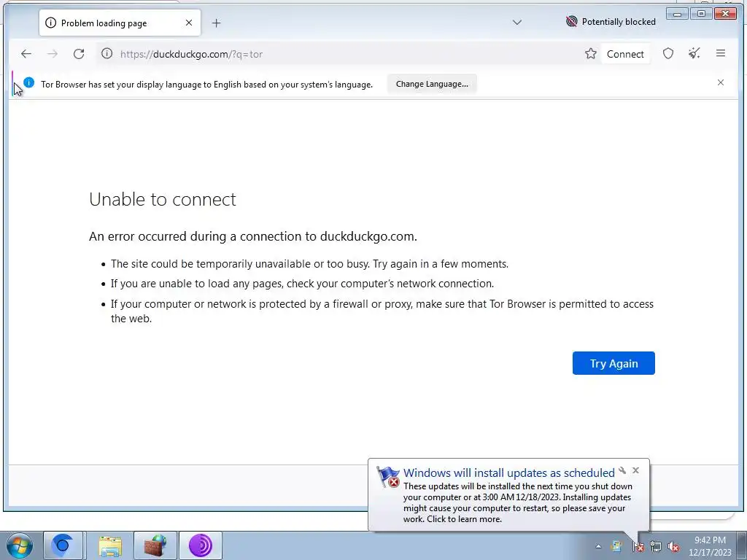Open the shield security level icon

668,54
